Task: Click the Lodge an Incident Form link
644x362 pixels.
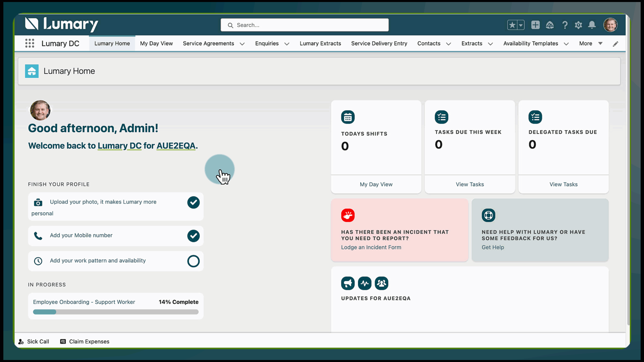Action: coord(371,247)
